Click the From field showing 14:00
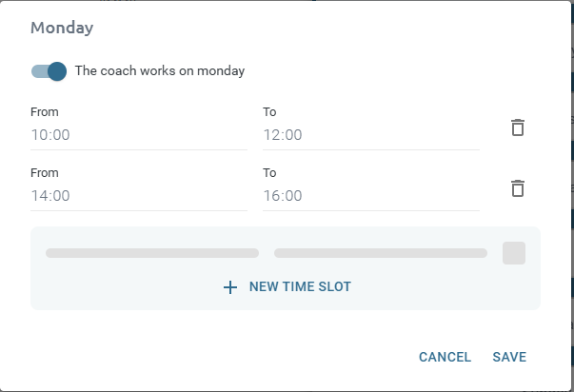Screen dimensions: 574x392 (138, 196)
